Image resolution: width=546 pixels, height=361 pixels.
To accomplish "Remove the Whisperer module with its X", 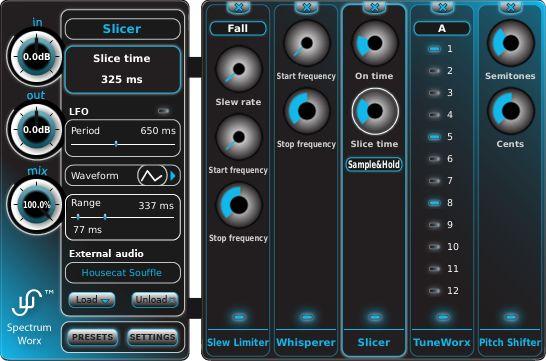I will point(306,7).
